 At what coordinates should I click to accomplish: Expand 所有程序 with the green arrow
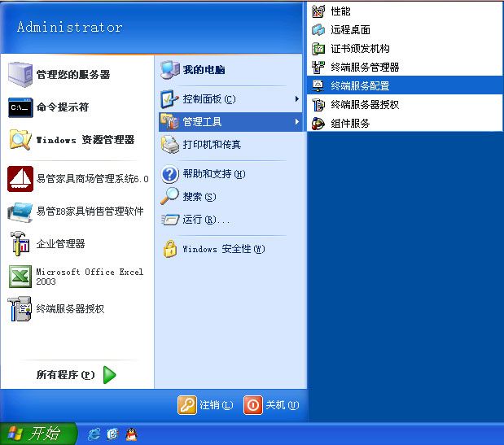coord(110,374)
